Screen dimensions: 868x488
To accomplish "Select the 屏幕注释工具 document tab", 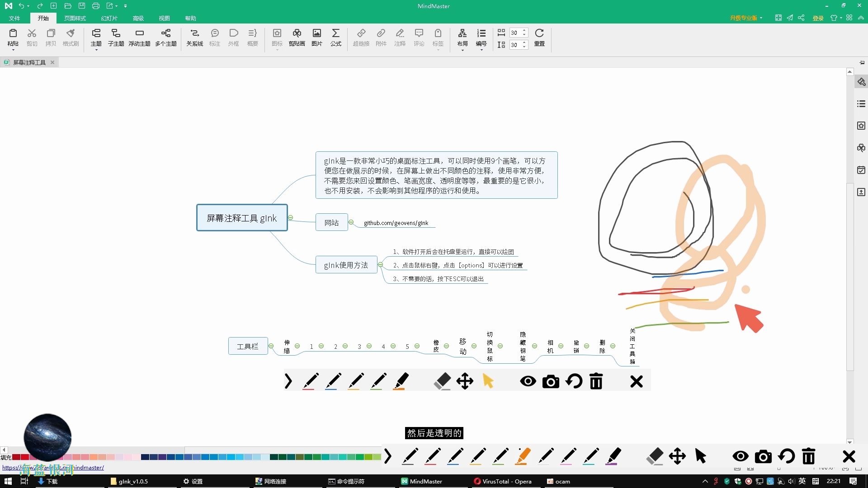I will [x=29, y=62].
